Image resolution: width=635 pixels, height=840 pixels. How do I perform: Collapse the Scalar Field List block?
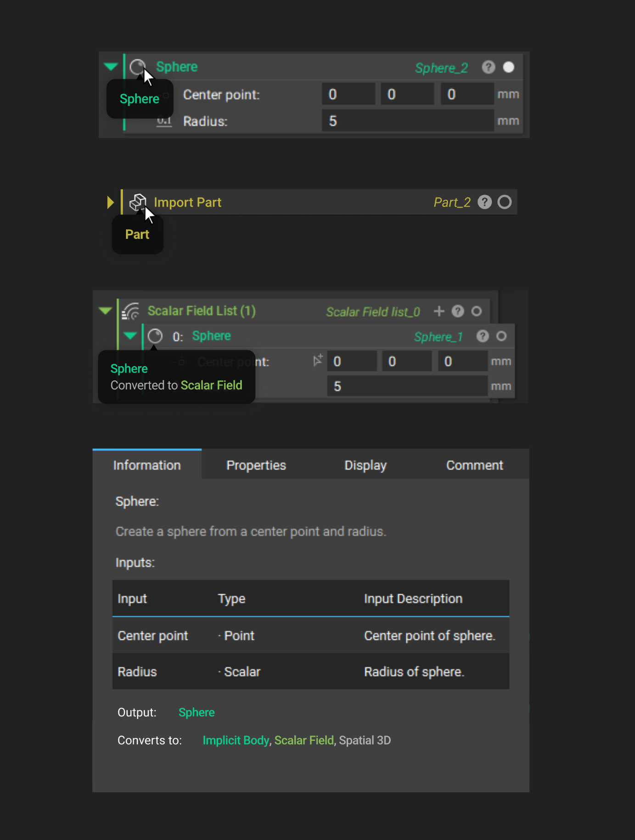point(105,311)
